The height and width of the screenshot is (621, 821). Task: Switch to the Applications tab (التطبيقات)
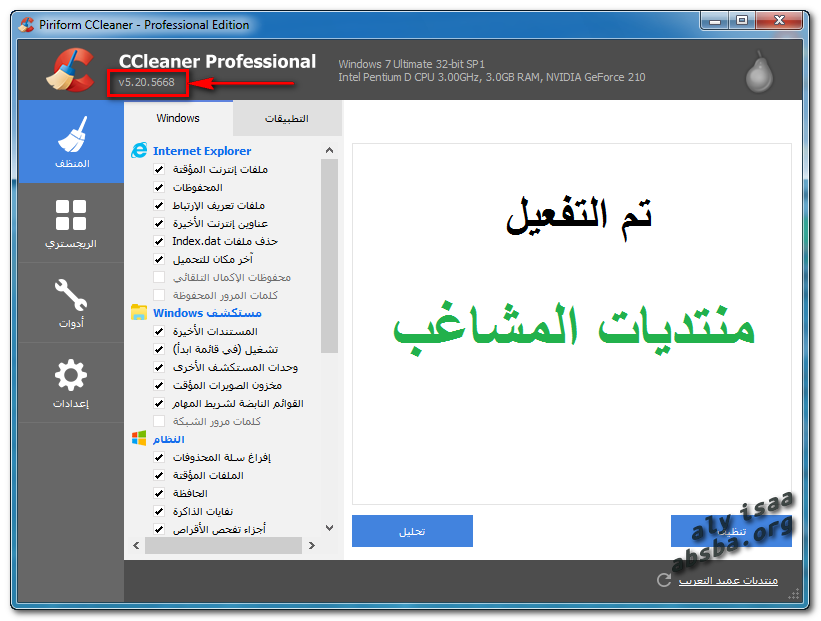(x=287, y=118)
